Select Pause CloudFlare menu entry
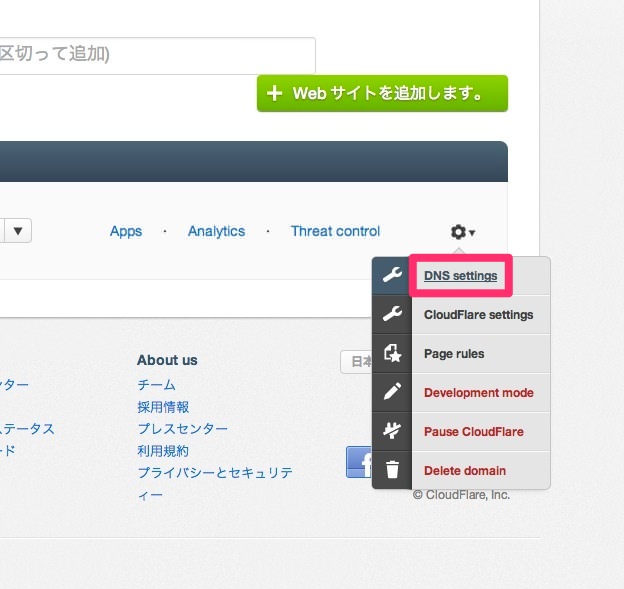The width and height of the screenshot is (624, 589). 474,432
